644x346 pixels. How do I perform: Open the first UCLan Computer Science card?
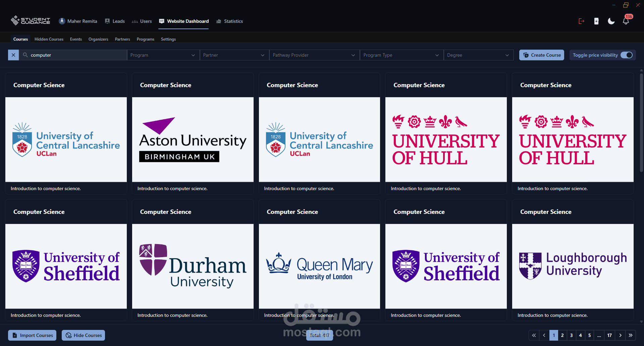(x=66, y=133)
